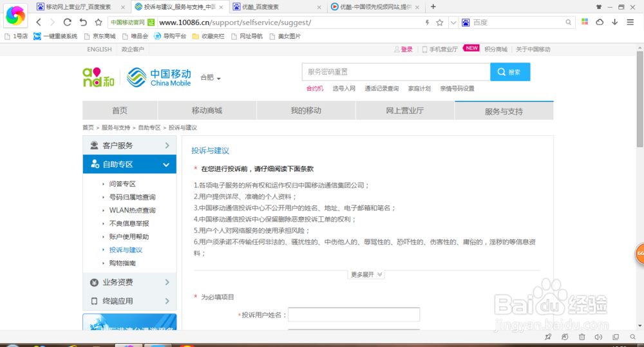
Task: Click the browser skin shirt icon
Action: (599, 7)
